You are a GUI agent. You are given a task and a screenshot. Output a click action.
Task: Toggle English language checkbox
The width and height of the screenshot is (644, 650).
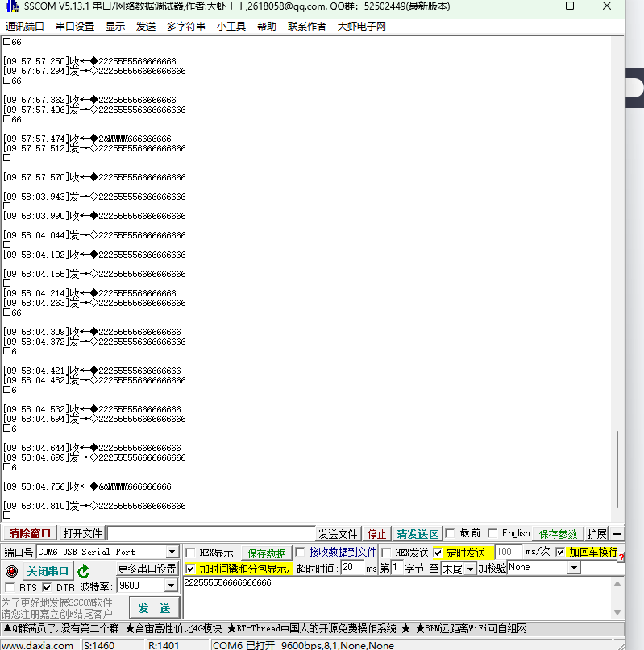coord(492,533)
